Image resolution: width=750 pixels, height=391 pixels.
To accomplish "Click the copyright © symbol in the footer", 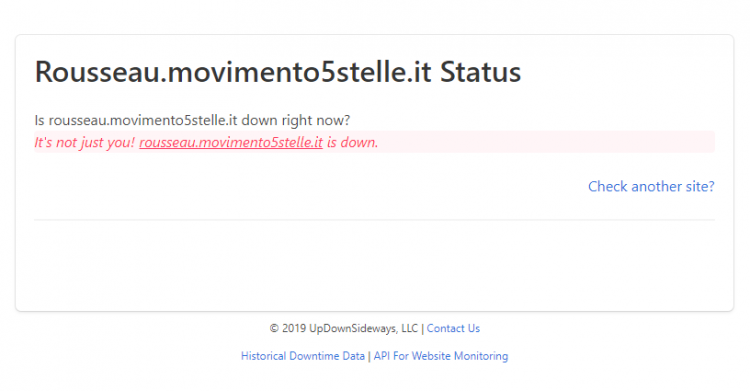I will (x=274, y=328).
